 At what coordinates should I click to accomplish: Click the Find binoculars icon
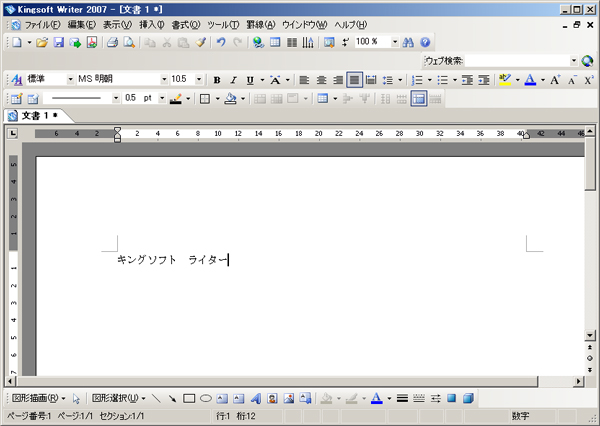(x=408, y=42)
